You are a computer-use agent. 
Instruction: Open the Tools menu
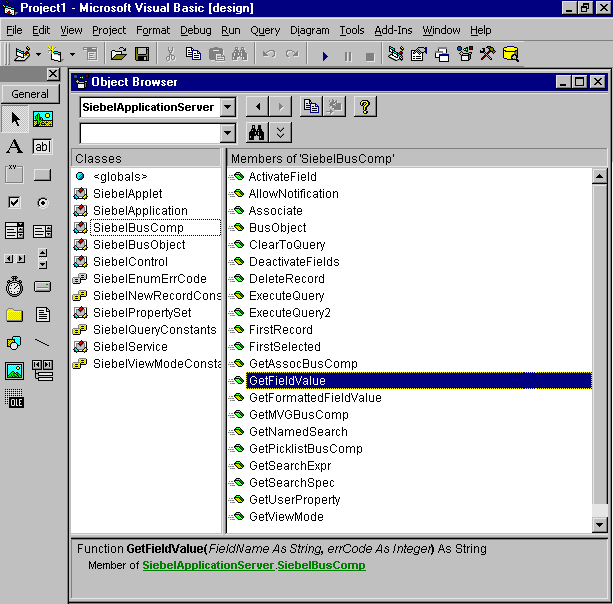351,30
